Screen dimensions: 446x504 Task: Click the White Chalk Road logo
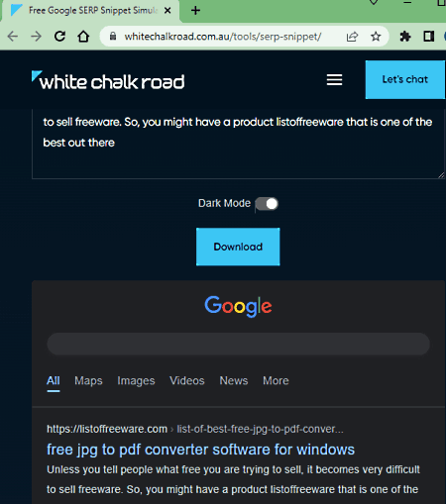pos(108,80)
